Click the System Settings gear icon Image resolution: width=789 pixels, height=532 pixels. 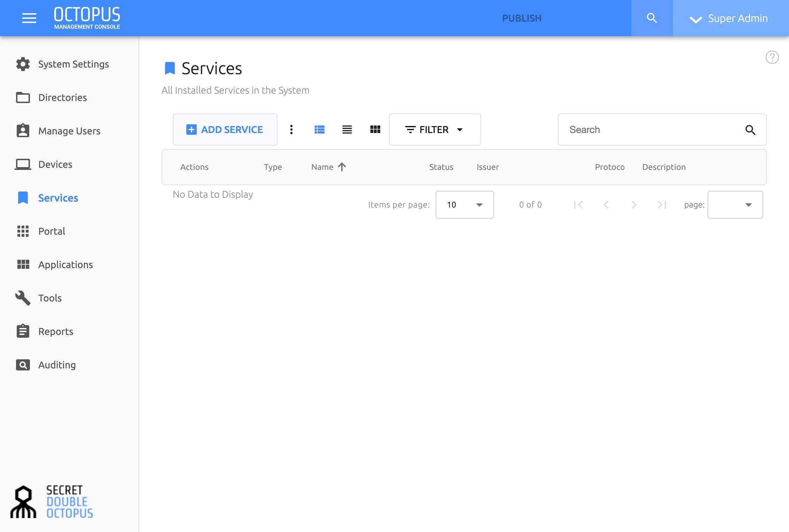[x=23, y=64]
